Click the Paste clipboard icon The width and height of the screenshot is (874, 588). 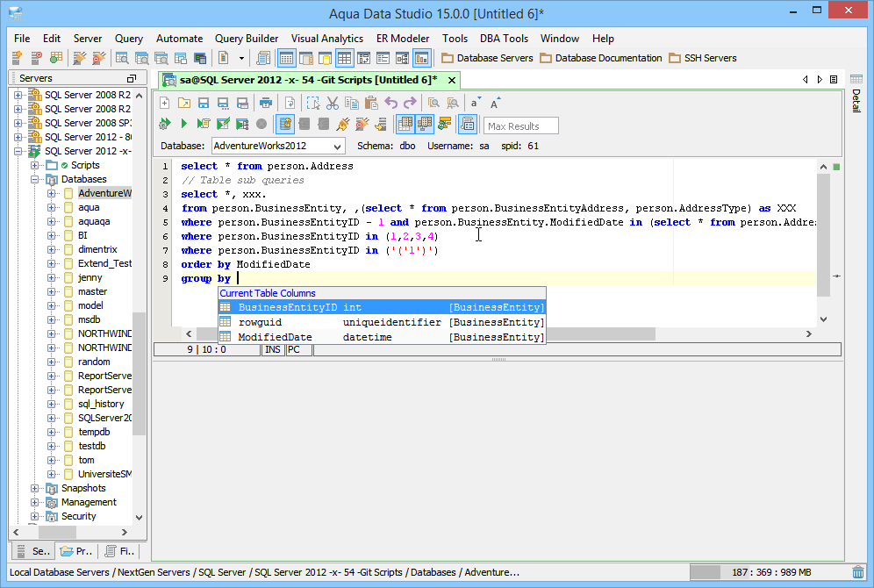tap(371, 103)
